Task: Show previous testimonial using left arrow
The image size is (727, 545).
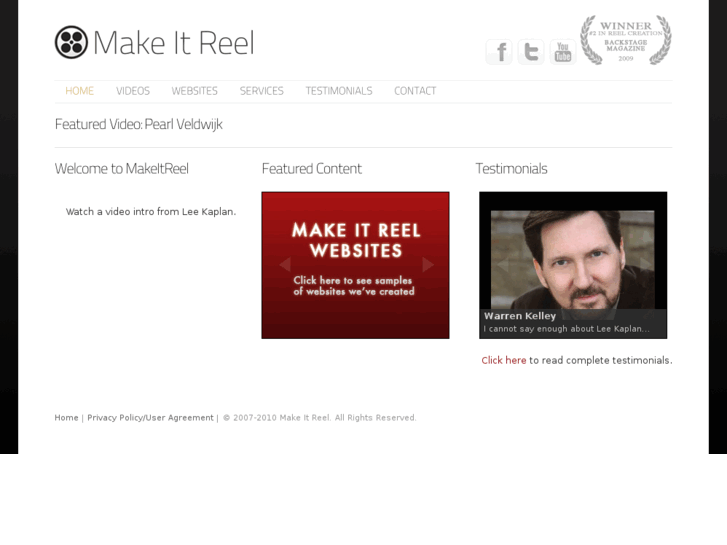Action: pyautogui.click(x=503, y=264)
